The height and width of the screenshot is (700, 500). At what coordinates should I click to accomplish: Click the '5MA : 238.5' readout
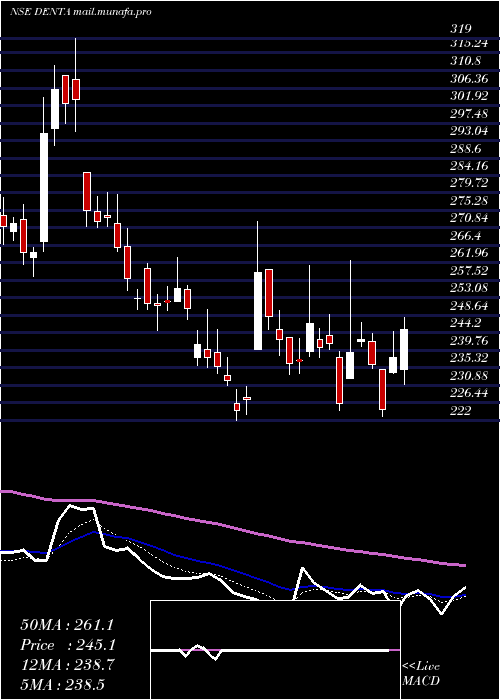62,684
